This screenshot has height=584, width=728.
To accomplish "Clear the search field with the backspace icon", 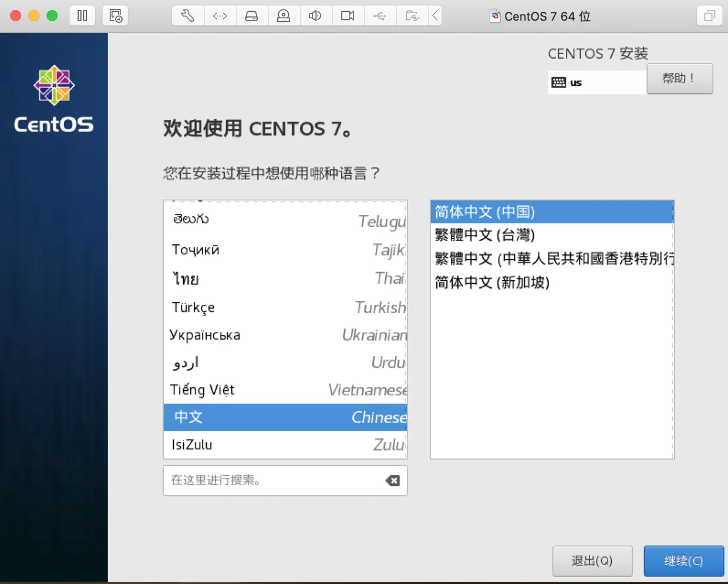I will (392, 481).
